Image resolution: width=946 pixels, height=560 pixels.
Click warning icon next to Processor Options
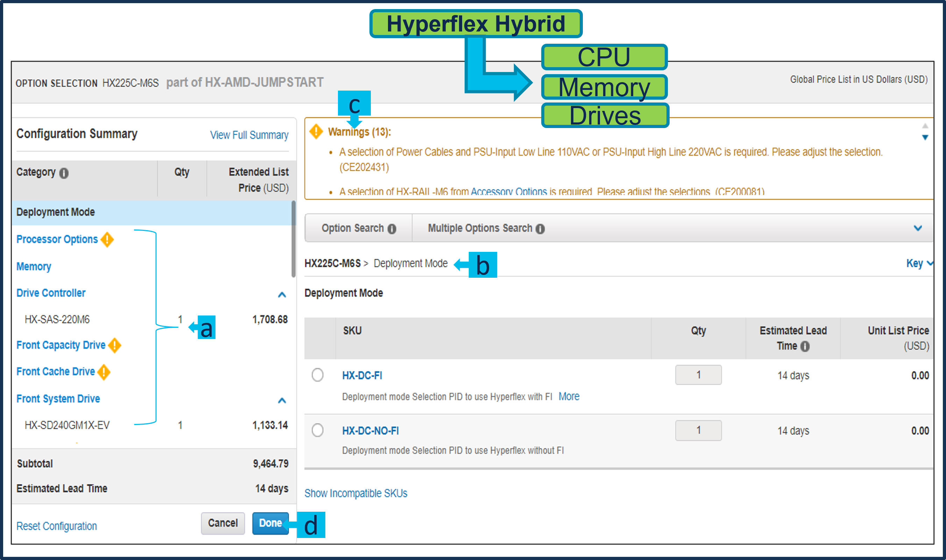[x=107, y=239]
